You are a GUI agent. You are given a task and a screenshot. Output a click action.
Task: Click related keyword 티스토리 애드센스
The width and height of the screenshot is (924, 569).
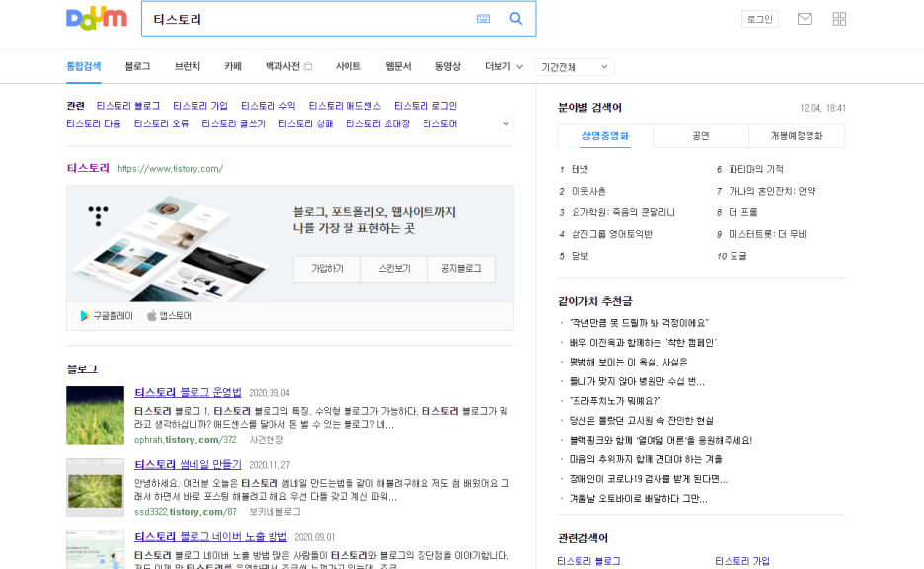pos(345,106)
